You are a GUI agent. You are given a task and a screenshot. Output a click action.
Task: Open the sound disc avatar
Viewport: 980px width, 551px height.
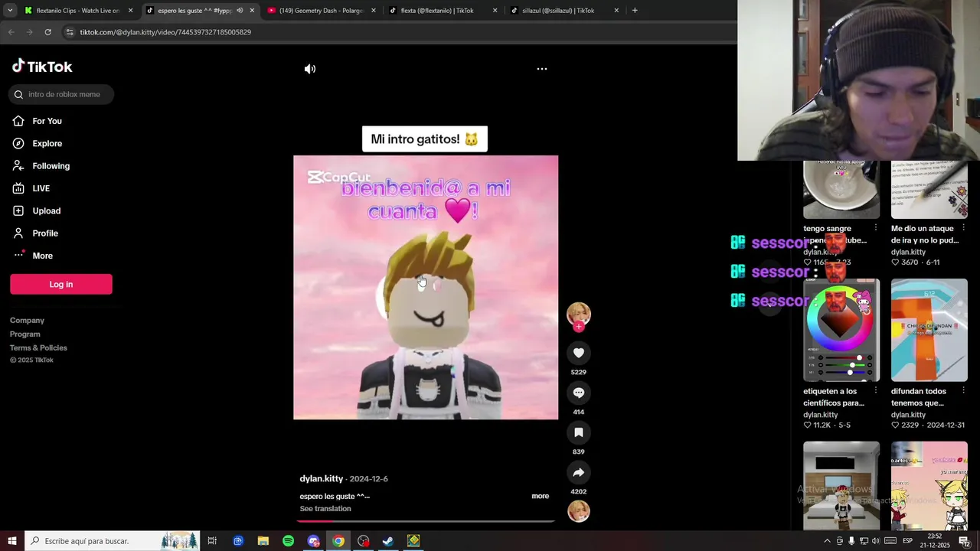click(579, 511)
